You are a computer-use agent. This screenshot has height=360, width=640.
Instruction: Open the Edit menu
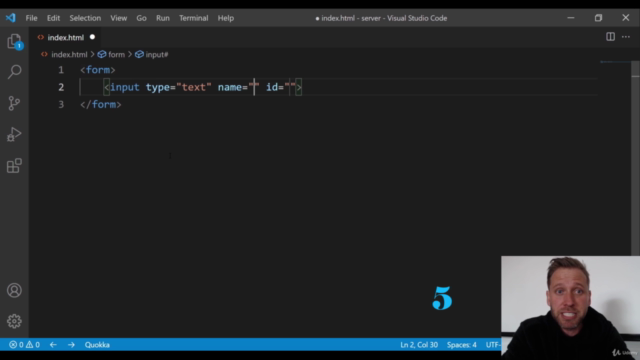point(53,18)
